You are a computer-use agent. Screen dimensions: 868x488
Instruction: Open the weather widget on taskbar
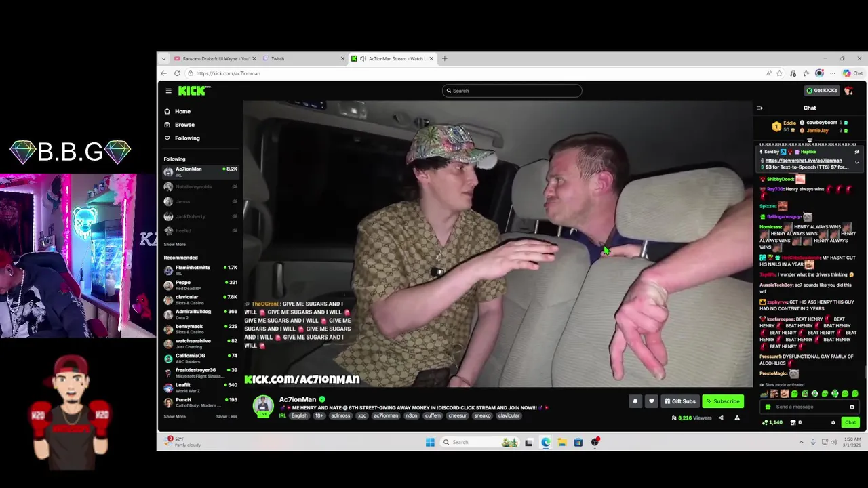coord(183,443)
